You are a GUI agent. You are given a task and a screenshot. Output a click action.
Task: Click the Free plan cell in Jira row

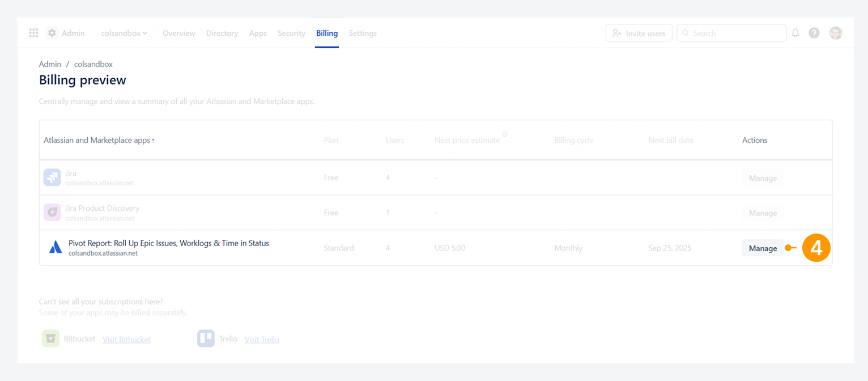(331, 177)
